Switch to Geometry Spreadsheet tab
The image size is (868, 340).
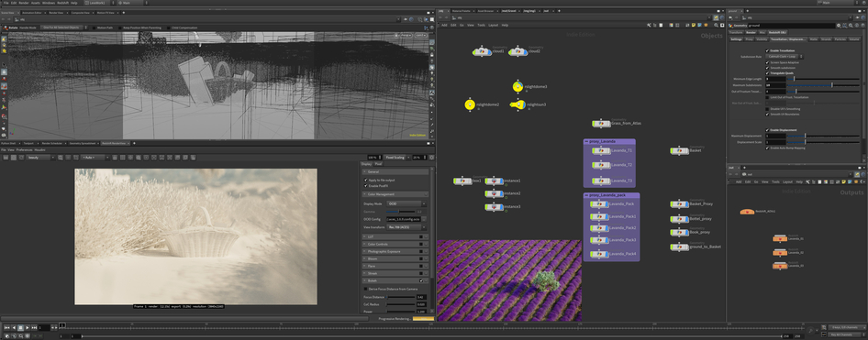(x=83, y=143)
